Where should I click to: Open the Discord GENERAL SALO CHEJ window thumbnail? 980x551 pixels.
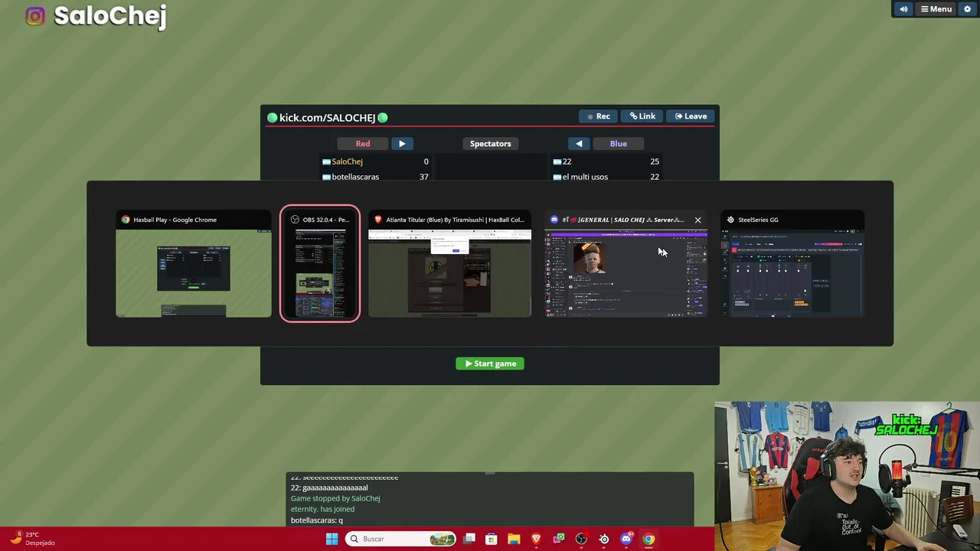pyautogui.click(x=626, y=264)
